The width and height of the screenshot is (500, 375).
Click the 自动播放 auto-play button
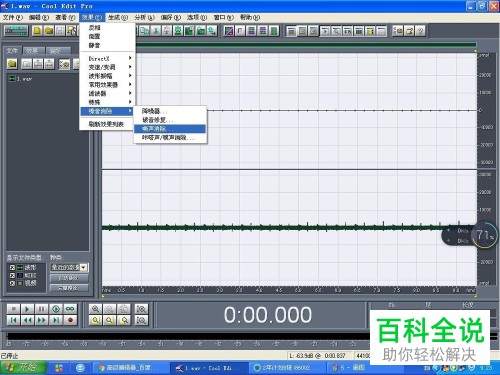pyautogui.click(x=69, y=278)
